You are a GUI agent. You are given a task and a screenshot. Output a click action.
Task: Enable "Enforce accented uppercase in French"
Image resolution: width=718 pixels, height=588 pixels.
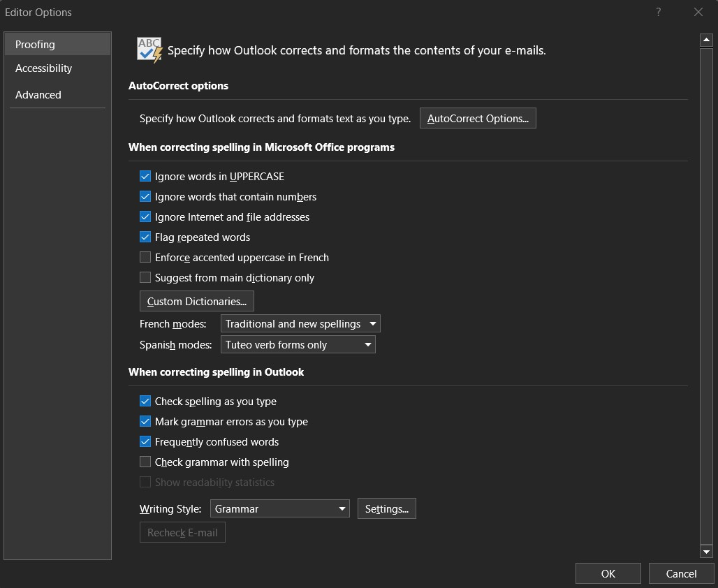tap(145, 257)
